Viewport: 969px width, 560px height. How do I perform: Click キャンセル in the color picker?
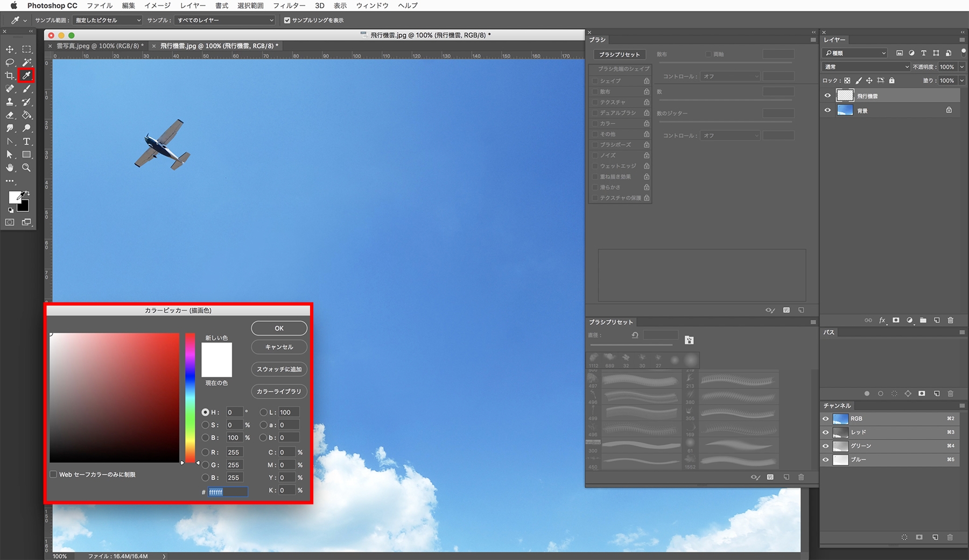[279, 347]
